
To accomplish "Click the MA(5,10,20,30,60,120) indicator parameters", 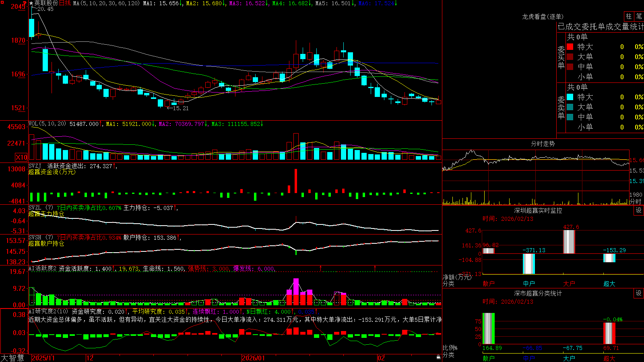I will [106, 3].
